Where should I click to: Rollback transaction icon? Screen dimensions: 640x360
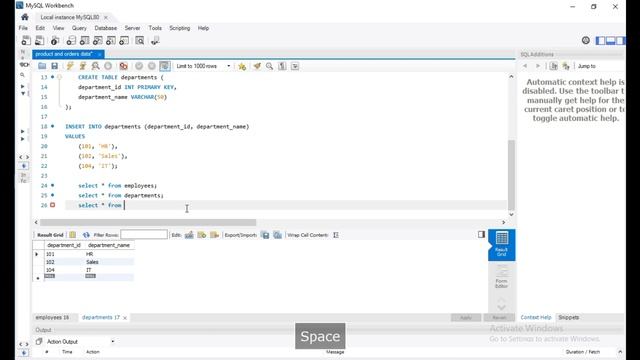point(152,66)
